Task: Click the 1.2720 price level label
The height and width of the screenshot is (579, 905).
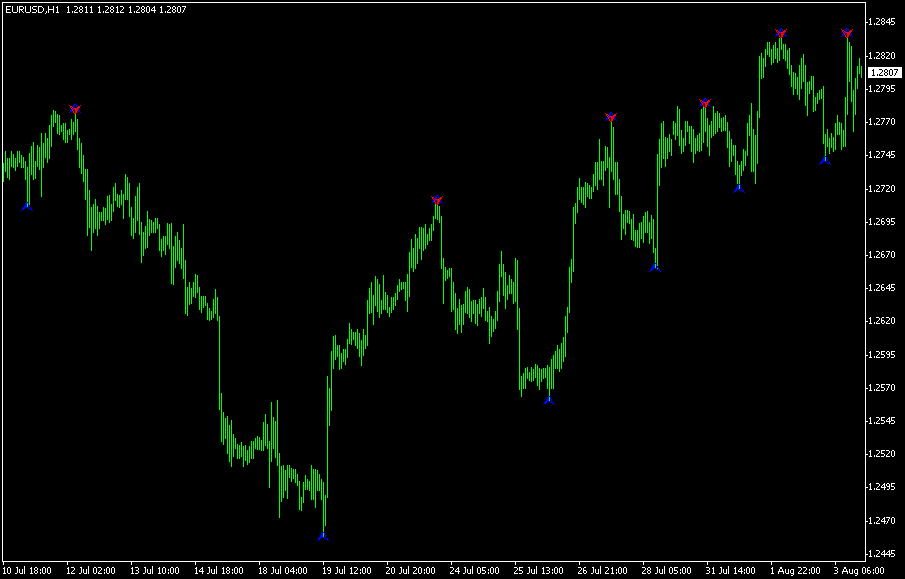Action: [x=884, y=188]
